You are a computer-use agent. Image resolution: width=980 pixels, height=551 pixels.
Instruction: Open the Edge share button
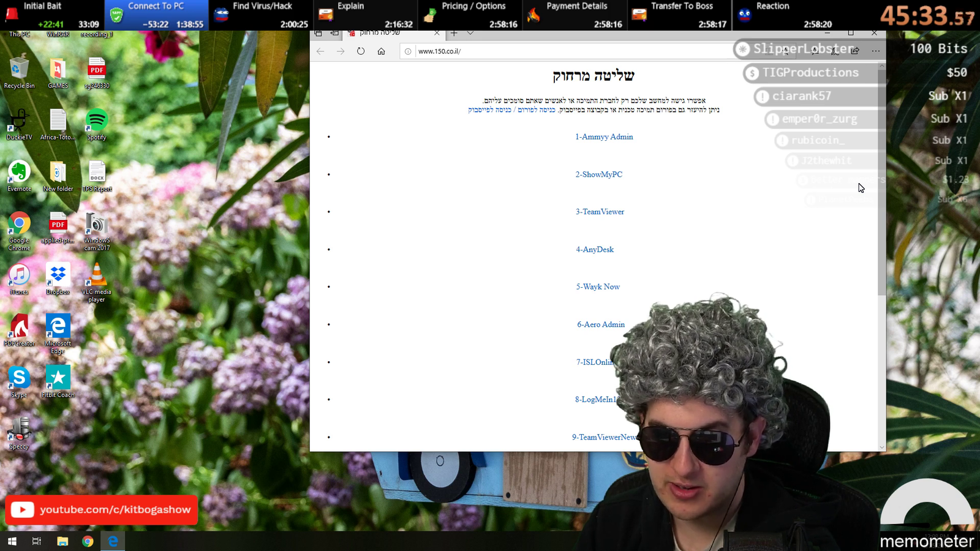pos(855,51)
